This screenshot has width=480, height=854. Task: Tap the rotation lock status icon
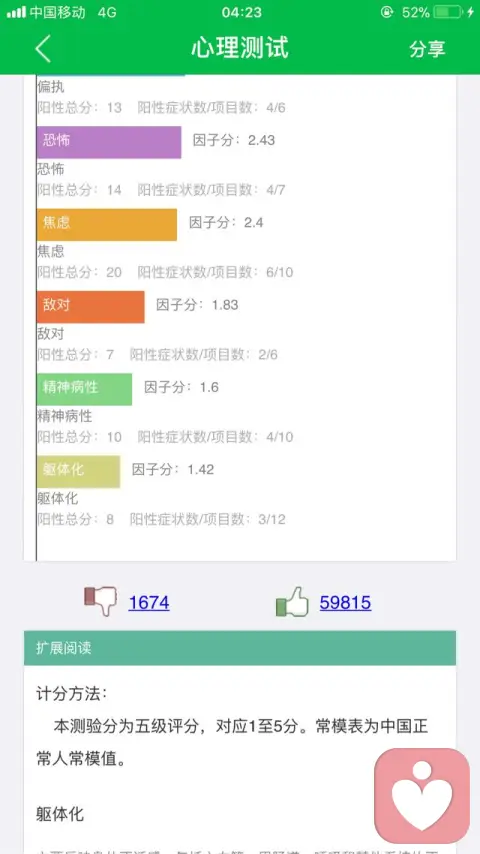[x=387, y=12]
